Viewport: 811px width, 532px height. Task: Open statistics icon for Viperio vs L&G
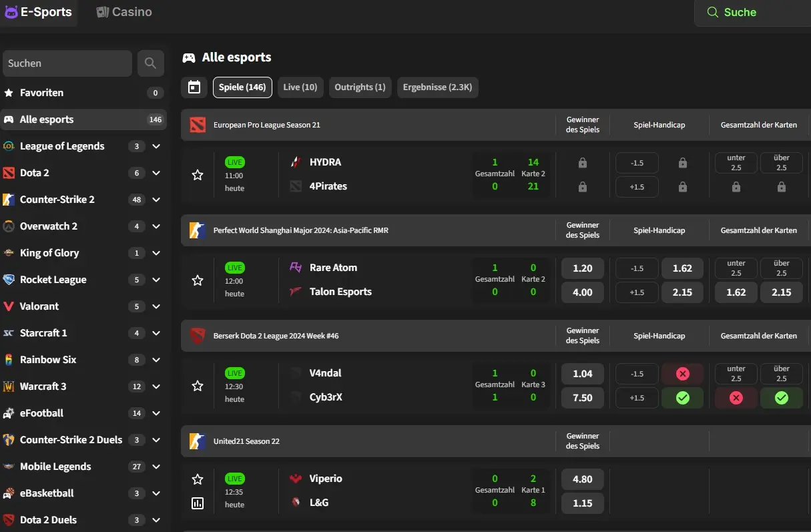[198, 503]
